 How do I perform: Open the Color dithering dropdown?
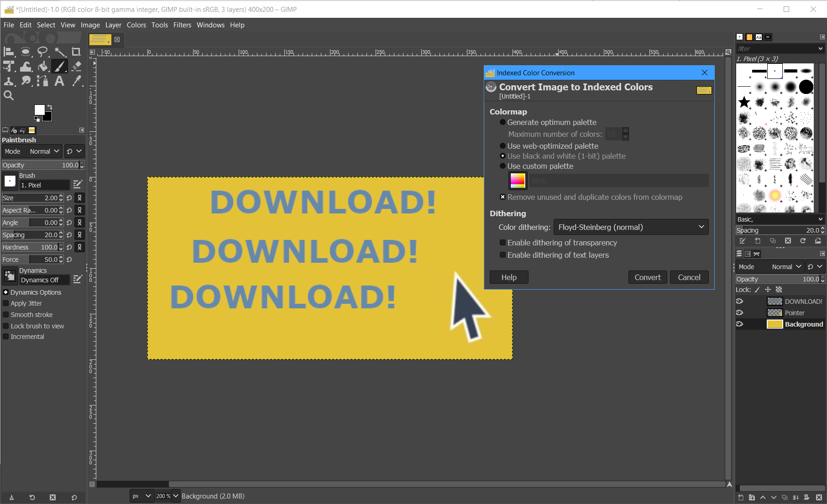(x=631, y=227)
